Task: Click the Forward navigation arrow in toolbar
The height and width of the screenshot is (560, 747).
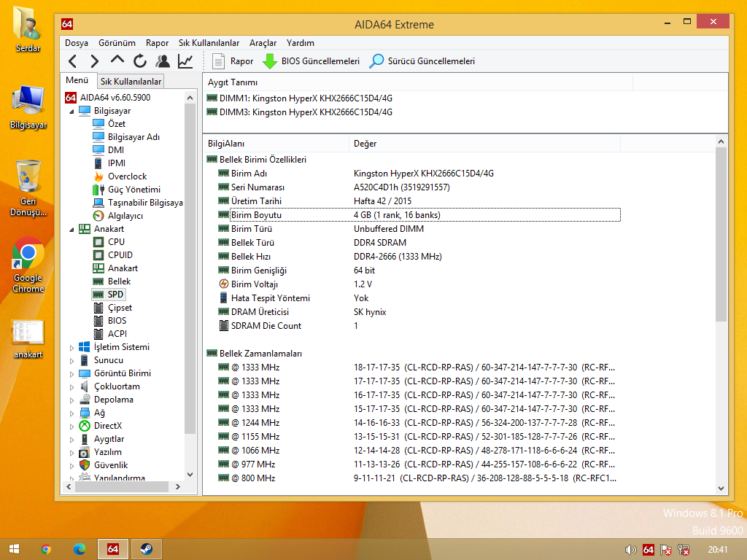Action: (x=94, y=61)
